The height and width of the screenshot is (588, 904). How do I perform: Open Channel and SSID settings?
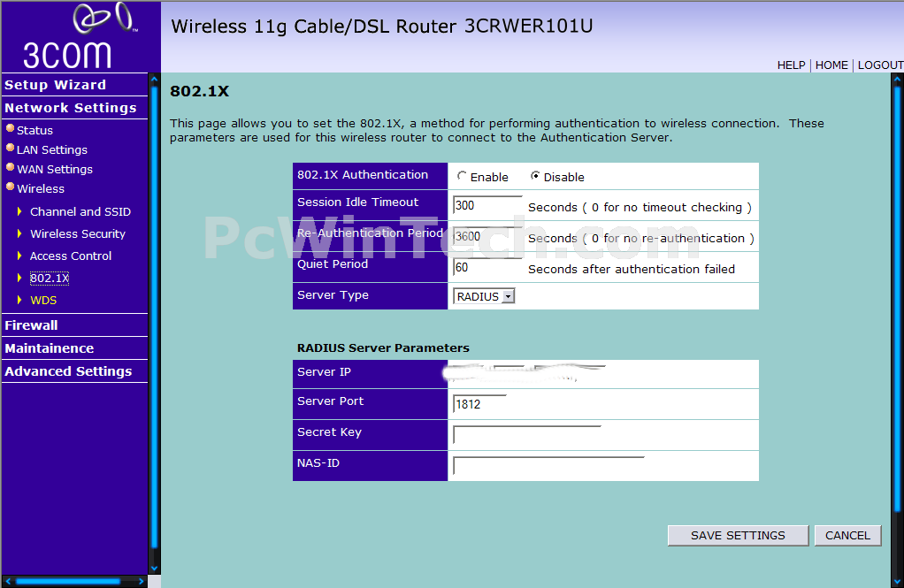tap(80, 211)
